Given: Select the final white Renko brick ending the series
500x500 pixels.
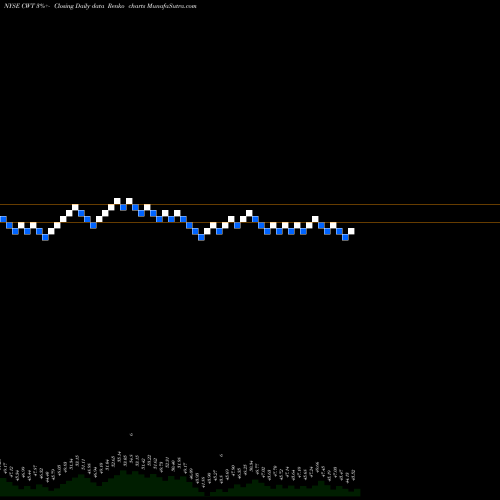Looking at the screenshot, I should [x=351, y=231].
